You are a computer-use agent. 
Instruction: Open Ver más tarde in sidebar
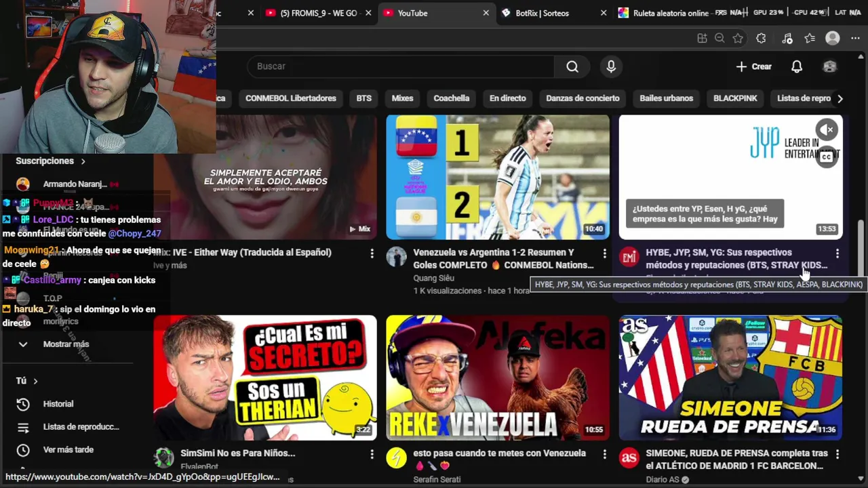[68, 450]
